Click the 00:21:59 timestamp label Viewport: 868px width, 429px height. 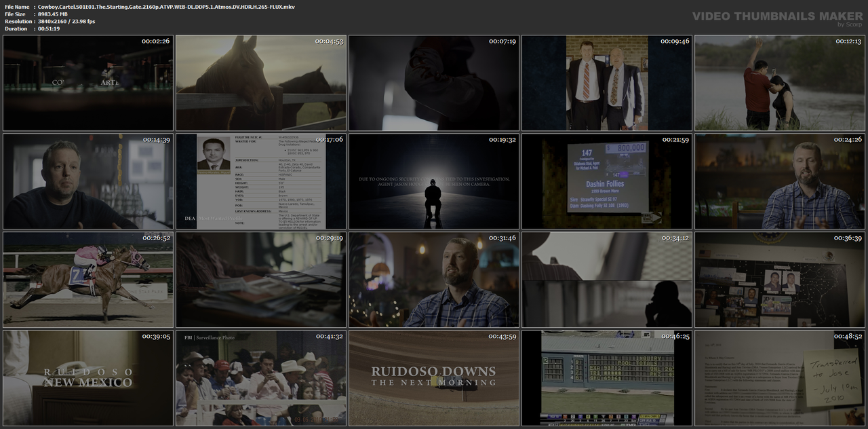(x=675, y=140)
